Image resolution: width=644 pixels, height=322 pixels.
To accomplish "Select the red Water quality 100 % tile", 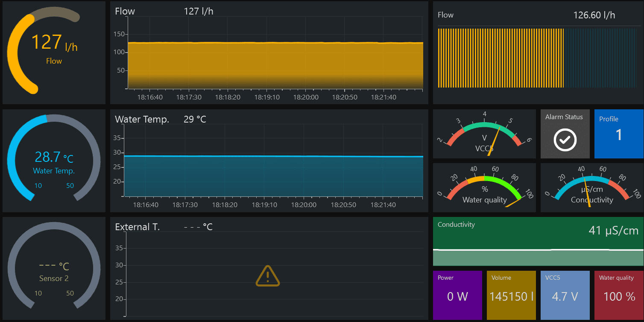I will point(619,295).
